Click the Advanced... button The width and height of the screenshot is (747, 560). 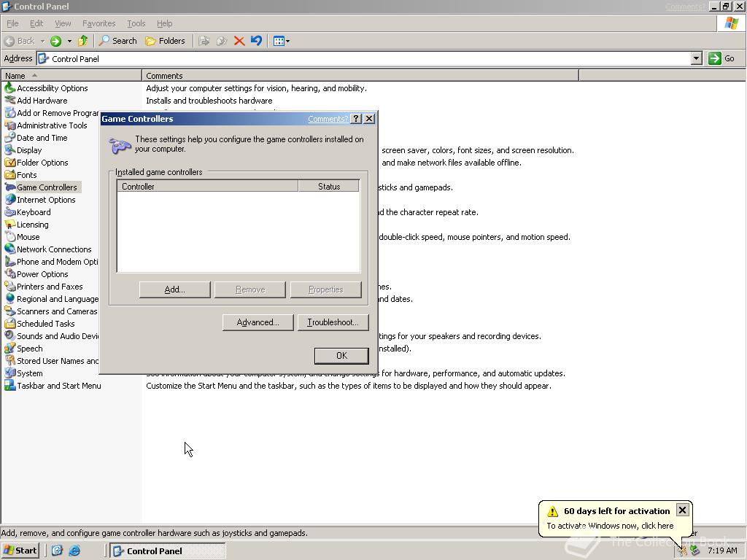point(258,322)
